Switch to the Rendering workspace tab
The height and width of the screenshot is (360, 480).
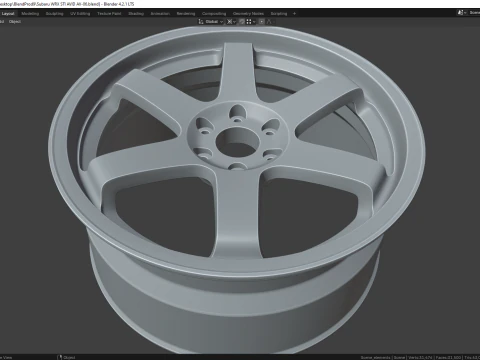186,14
